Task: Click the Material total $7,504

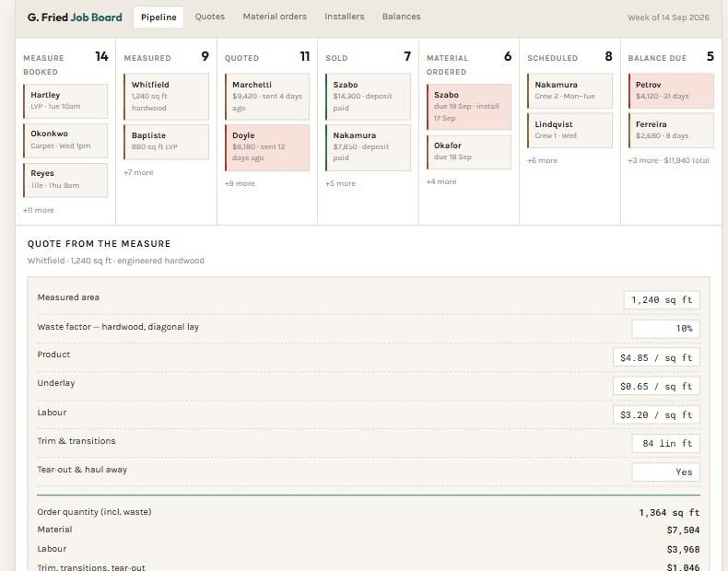Action: click(683, 530)
